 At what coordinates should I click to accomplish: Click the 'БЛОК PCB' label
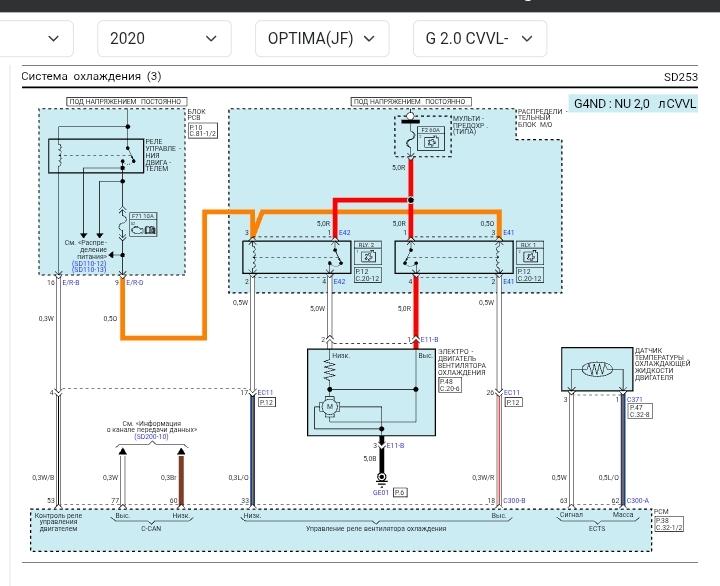pyautogui.click(x=197, y=114)
